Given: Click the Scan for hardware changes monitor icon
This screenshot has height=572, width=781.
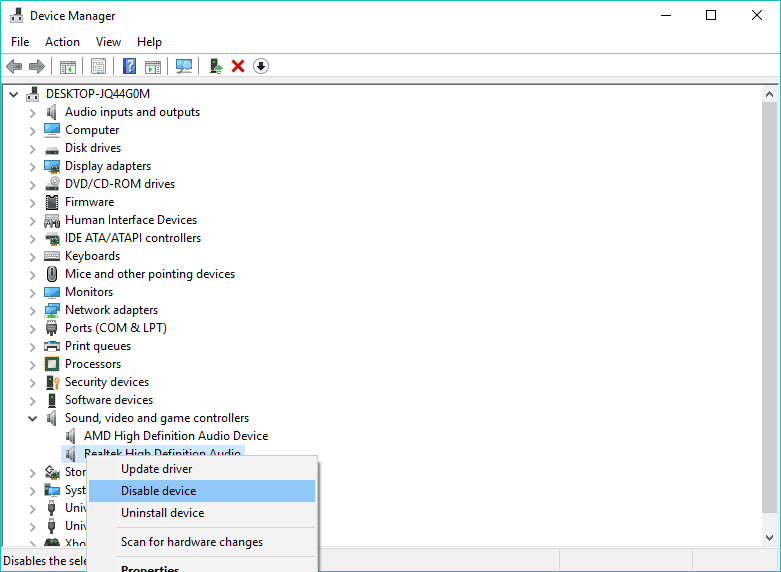Looking at the screenshot, I should pos(184,66).
